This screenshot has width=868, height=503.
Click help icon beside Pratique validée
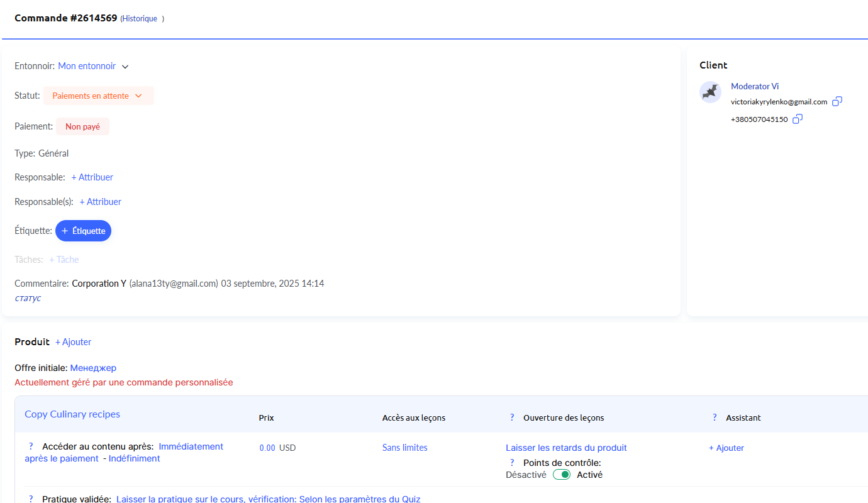(31, 499)
